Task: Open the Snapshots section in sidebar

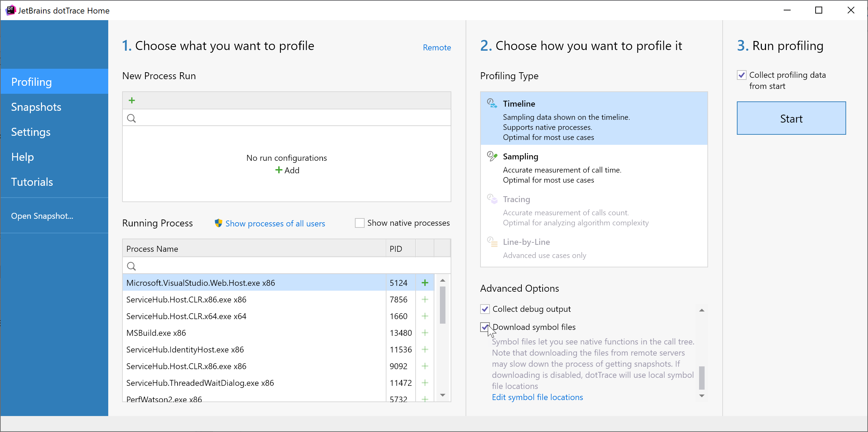Action: point(36,107)
